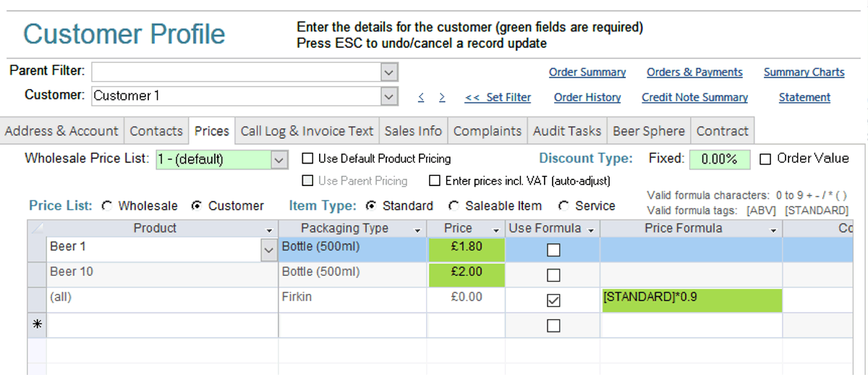Click the Credit Note Summary link
Image resolution: width=868 pixels, height=375 pixels.
click(694, 98)
